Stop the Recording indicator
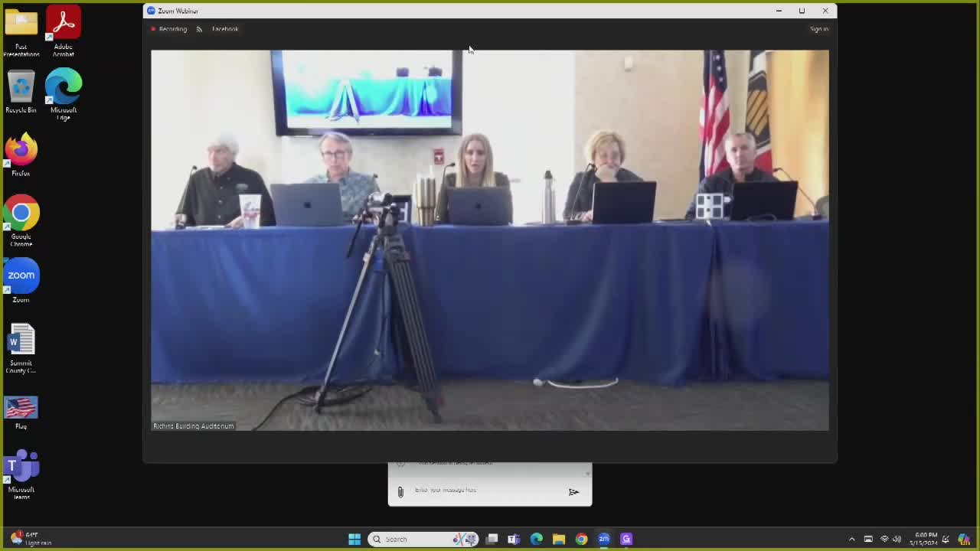The width and height of the screenshot is (980, 551). pyautogui.click(x=168, y=28)
